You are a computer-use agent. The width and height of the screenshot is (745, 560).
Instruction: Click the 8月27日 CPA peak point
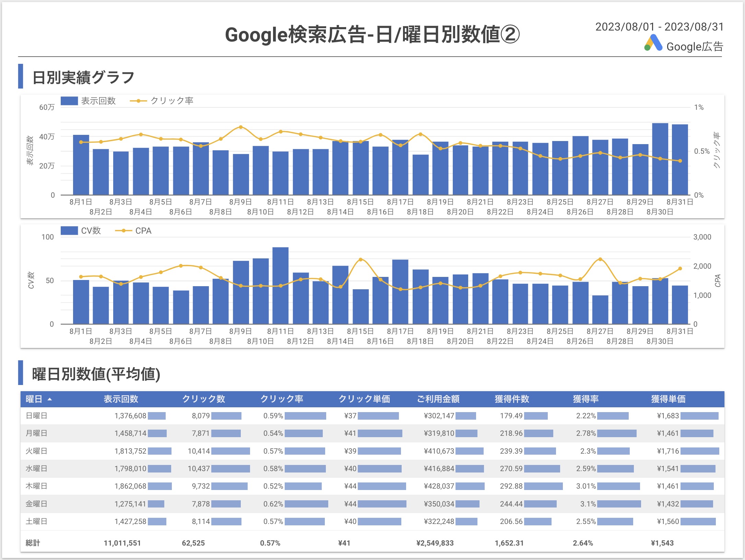(600, 259)
